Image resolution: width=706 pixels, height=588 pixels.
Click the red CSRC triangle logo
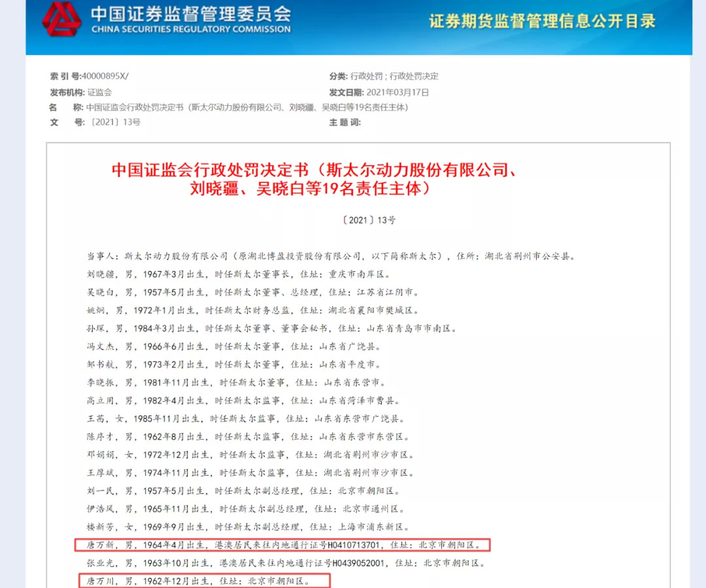[61, 19]
